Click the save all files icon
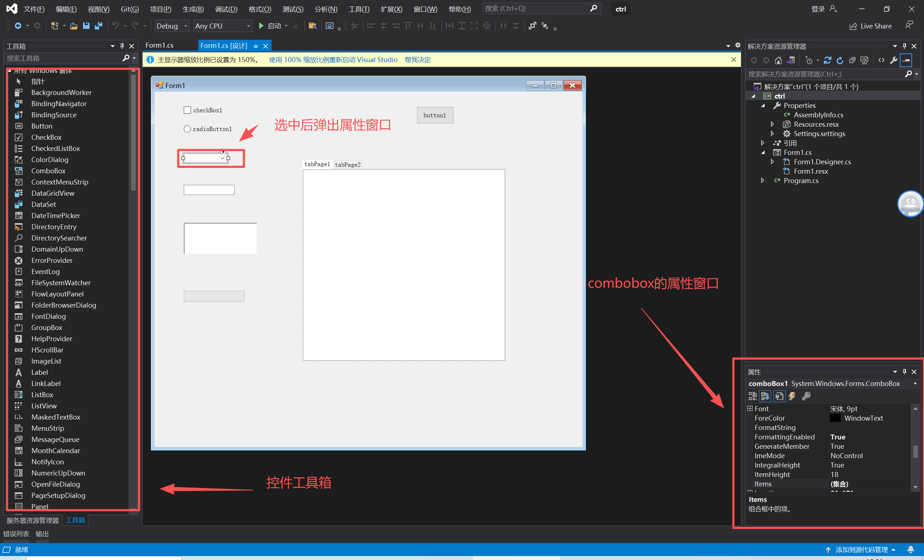The image size is (924, 560). [99, 26]
